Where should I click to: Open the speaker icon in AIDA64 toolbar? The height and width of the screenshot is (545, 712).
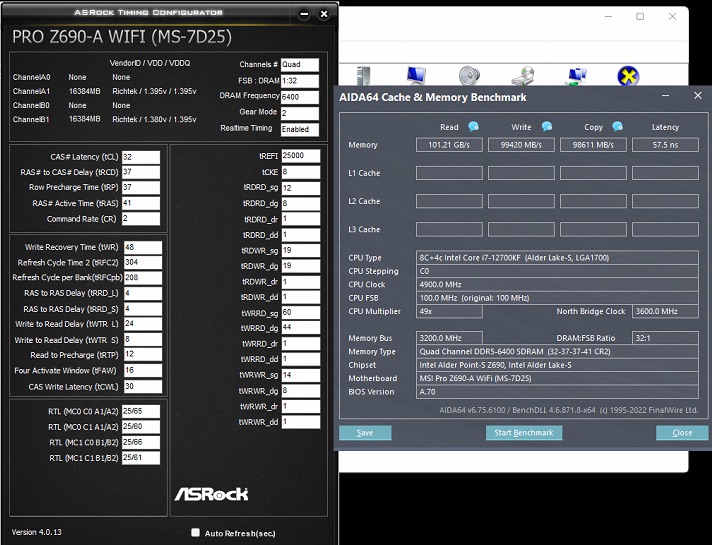pos(469,76)
